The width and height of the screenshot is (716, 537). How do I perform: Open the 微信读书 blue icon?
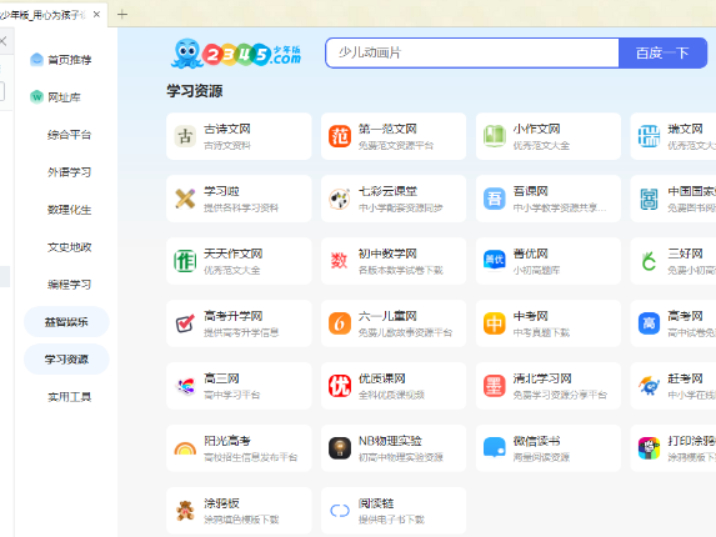[x=495, y=448]
